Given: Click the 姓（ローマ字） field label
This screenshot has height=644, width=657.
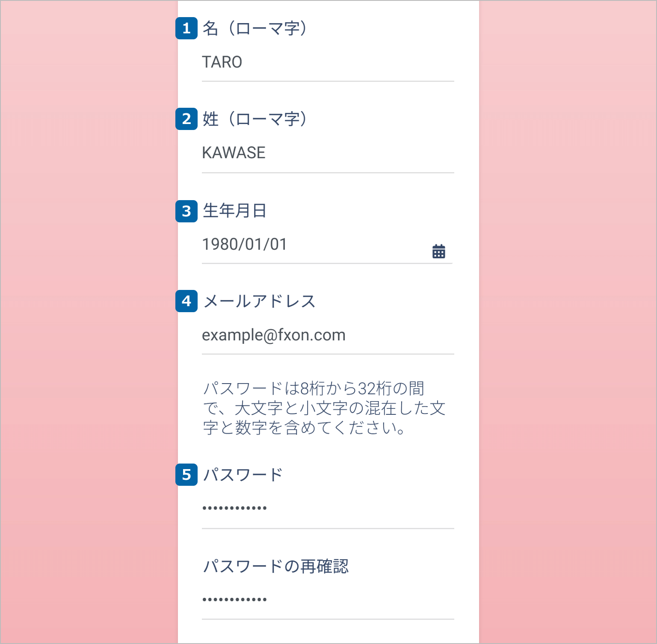Looking at the screenshot, I should tap(255, 119).
